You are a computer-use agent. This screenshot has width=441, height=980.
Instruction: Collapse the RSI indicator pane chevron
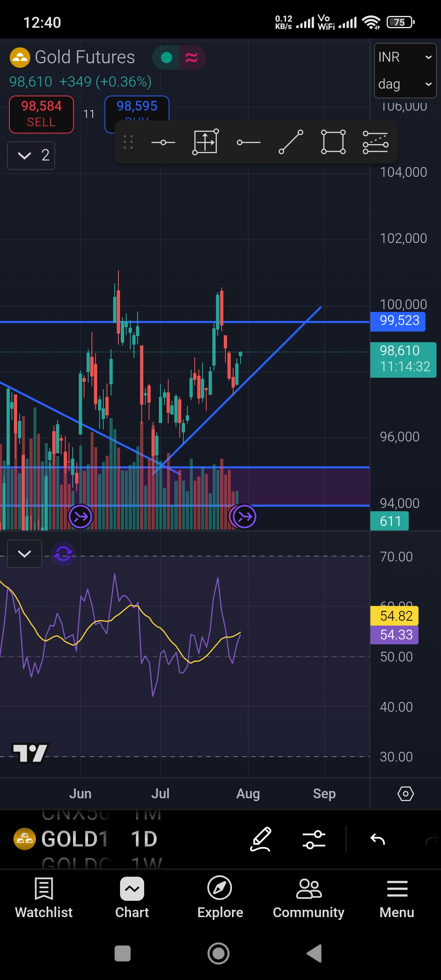24,554
